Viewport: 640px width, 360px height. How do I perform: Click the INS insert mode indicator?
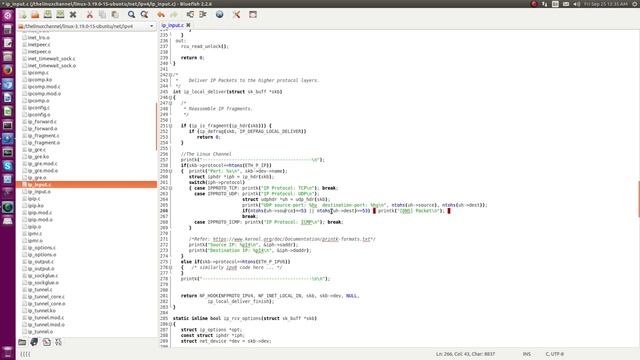click(527, 354)
